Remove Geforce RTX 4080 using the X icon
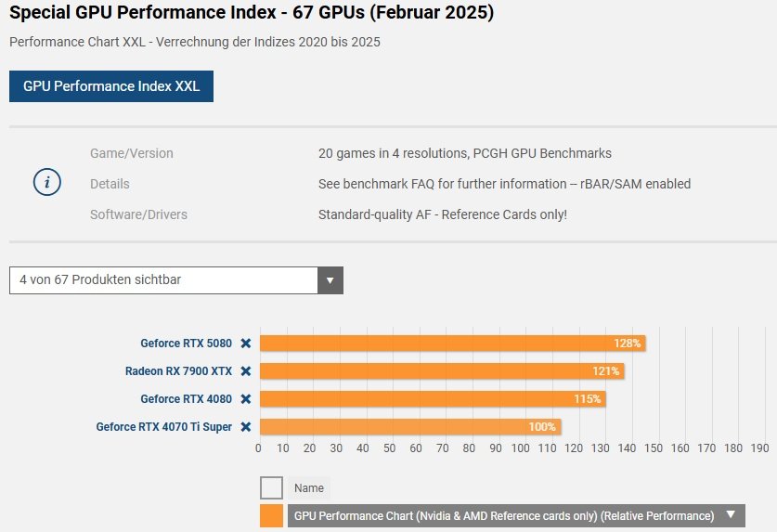Image resolution: width=777 pixels, height=532 pixels. tap(246, 398)
